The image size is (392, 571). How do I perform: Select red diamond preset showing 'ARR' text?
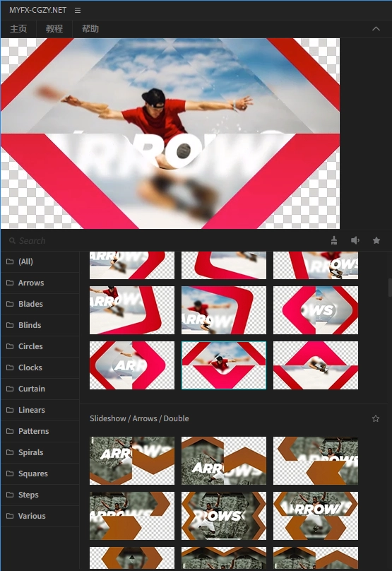coord(132,365)
